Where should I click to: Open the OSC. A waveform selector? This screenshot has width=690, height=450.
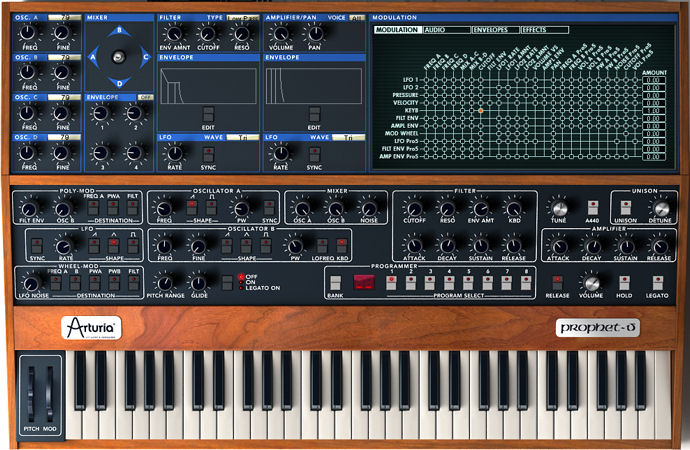65,18
